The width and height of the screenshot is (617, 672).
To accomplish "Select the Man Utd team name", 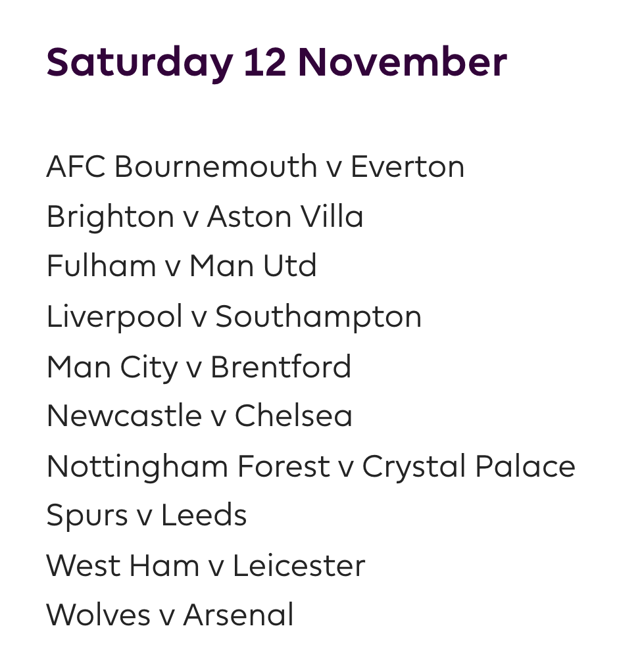I will (253, 266).
